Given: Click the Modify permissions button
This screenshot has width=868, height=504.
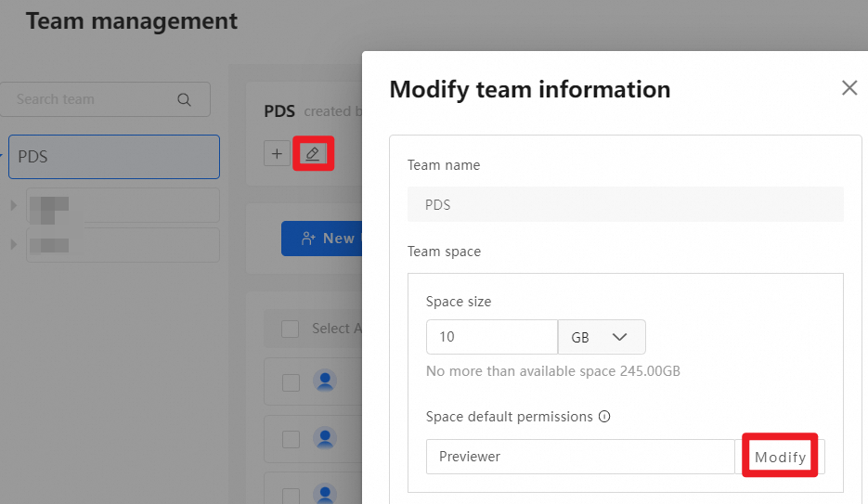Looking at the screenshot, I should [x=780, y=457].
